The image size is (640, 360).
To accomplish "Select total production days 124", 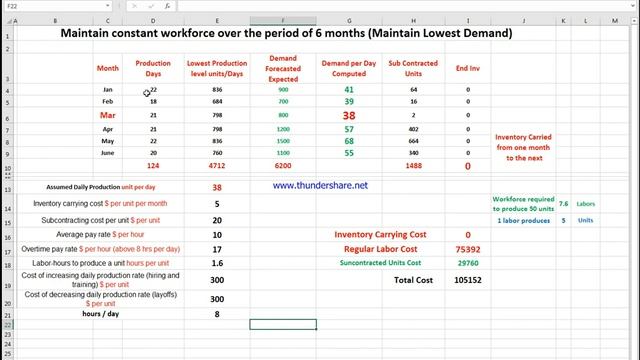I will pos(153,165).
